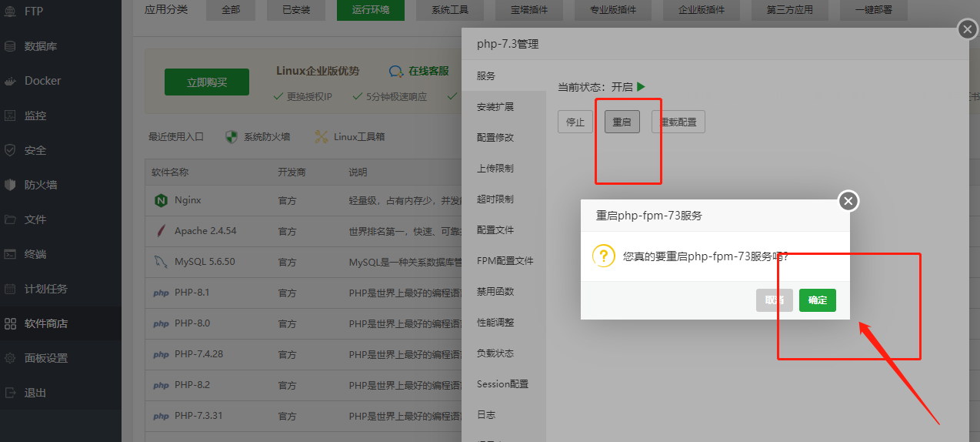Click the php icon beside PHP-8.2
The height and width of the screenshot is (442, 980).
pyautogui.click(x=161, y=386)
